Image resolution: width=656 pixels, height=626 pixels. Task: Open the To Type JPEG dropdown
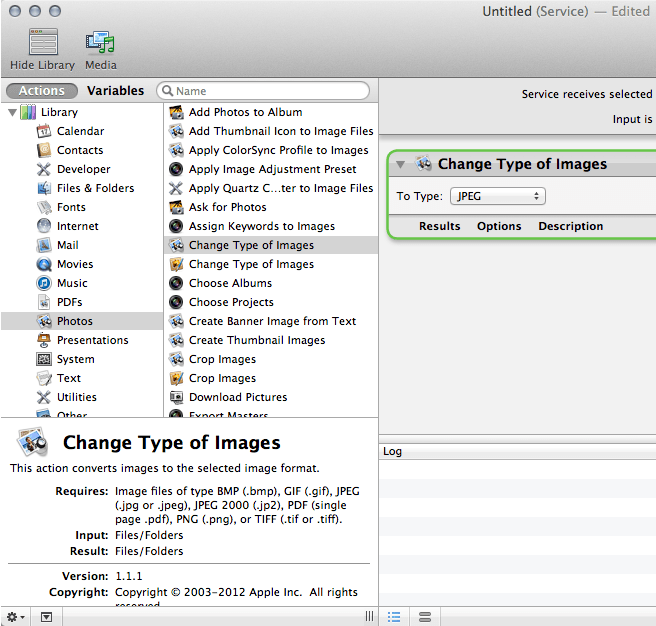pyautogui.click(x=497, y=196)
